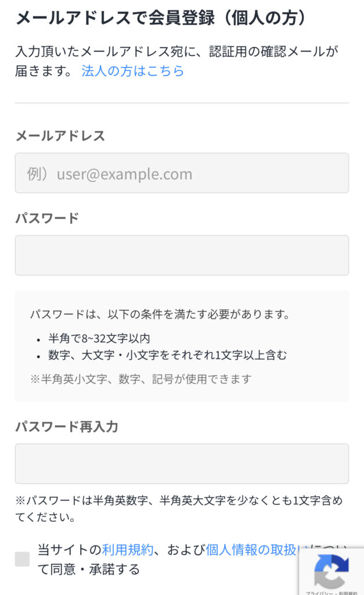This screenshot has height=595, width=364.
Task: Tick the terms agreement checkbox
Action: (x=22, y=559)
